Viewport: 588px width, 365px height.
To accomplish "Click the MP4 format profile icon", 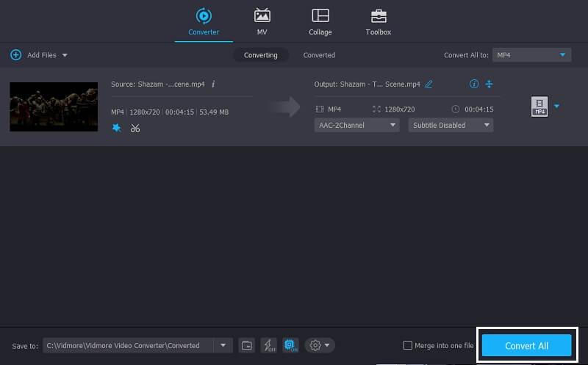I will click(x=539, y=107).
